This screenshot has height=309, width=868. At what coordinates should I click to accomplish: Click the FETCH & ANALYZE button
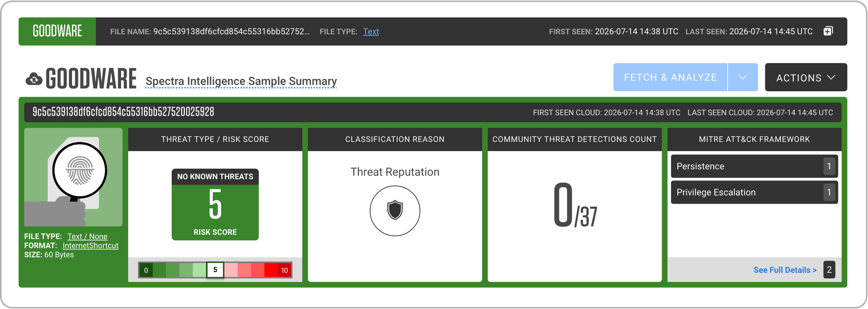tap(670, 78)
